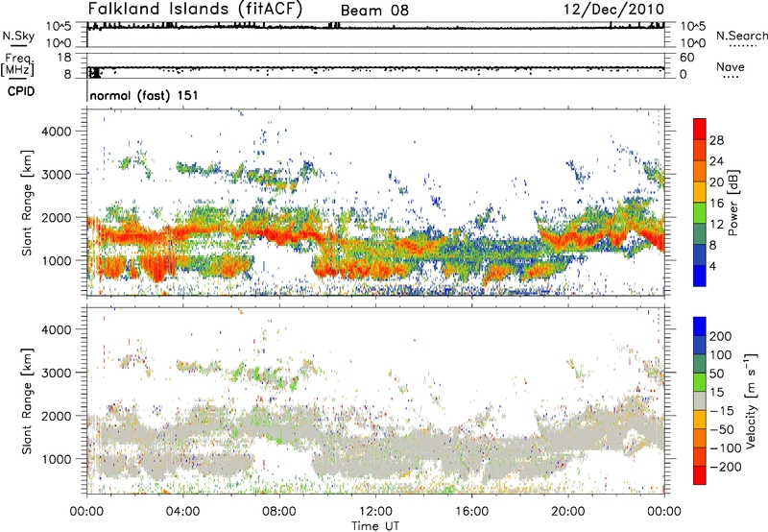This screenshot has width=768, height=532.
Task: Click the "08:00" time tick label
Action: click(279, 512)
